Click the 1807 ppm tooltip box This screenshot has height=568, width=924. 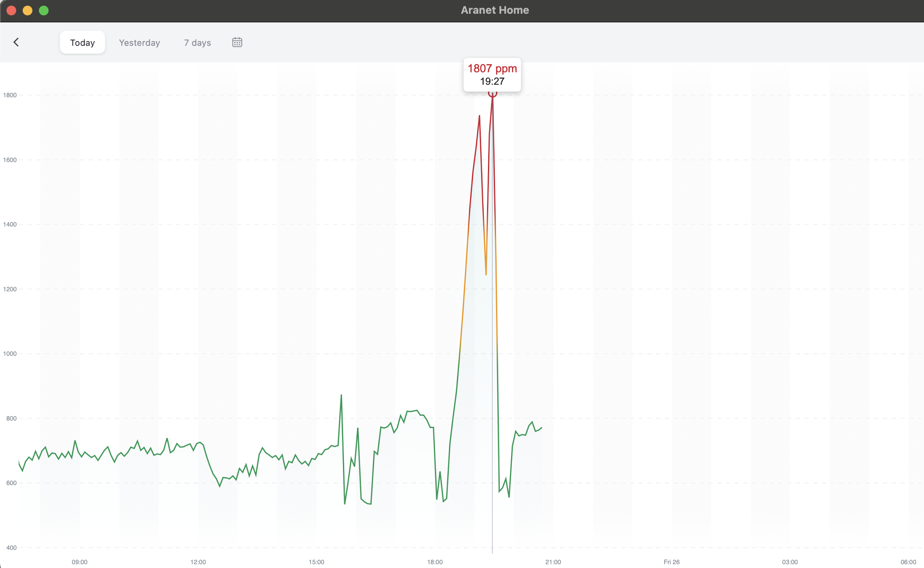(x=492, y=74)
